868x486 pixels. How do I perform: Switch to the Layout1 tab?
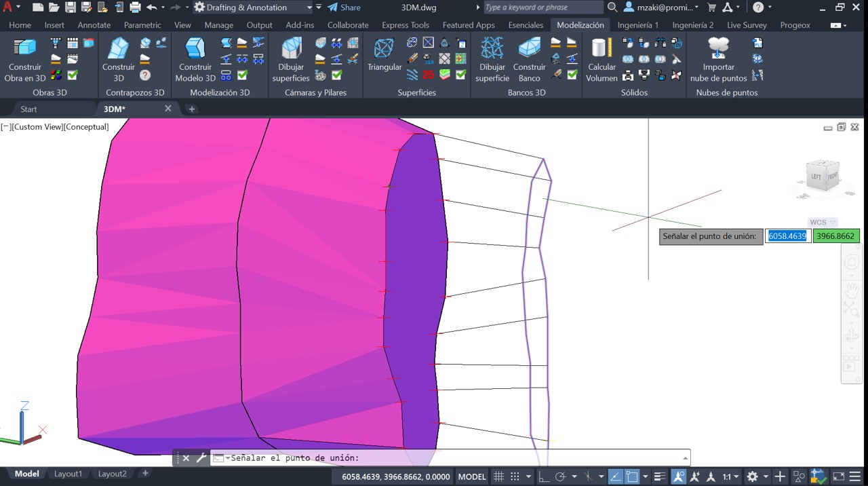pos(68,473)
